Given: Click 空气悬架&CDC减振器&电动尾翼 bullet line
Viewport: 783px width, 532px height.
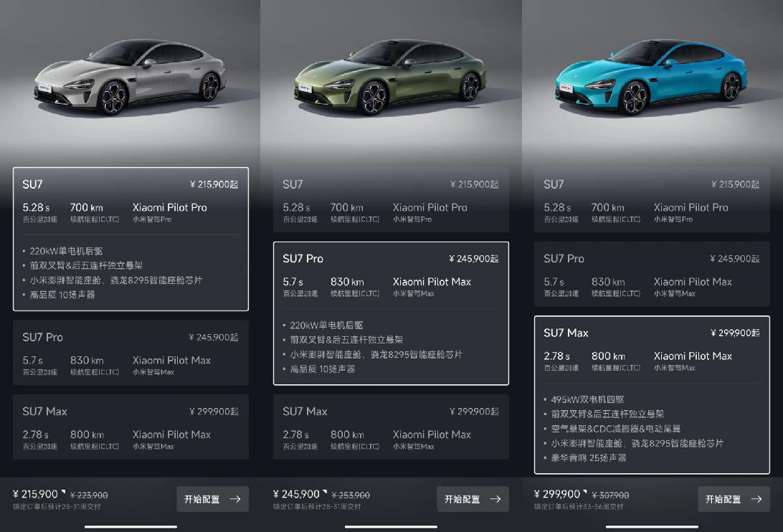Looking at the screenshot, I should (615, 429).
